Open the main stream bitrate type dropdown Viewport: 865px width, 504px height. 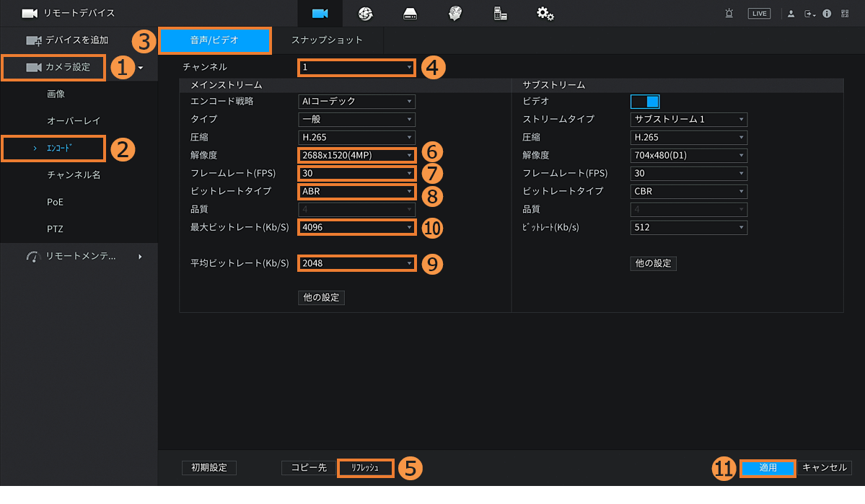[356, 191]
